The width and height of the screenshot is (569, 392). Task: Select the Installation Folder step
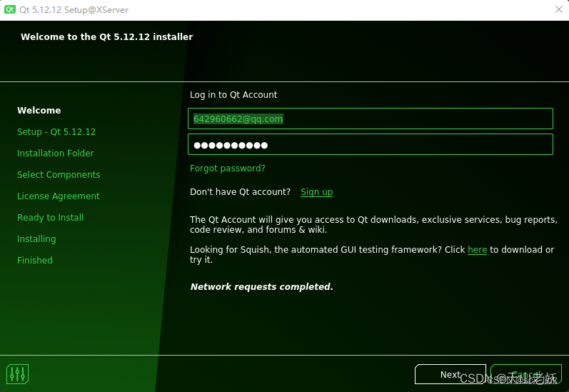(55, 154)
